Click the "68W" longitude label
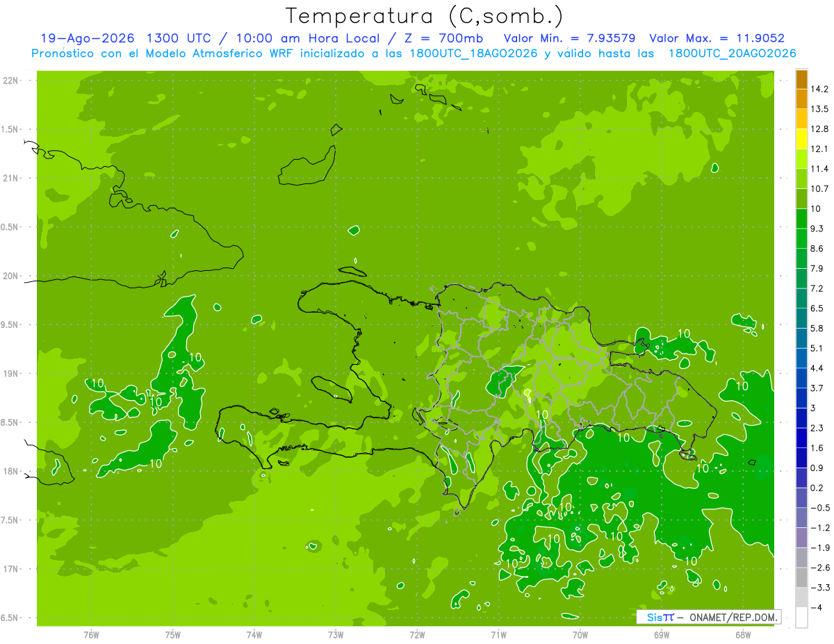The image size is (834, 644). (743, 634)
